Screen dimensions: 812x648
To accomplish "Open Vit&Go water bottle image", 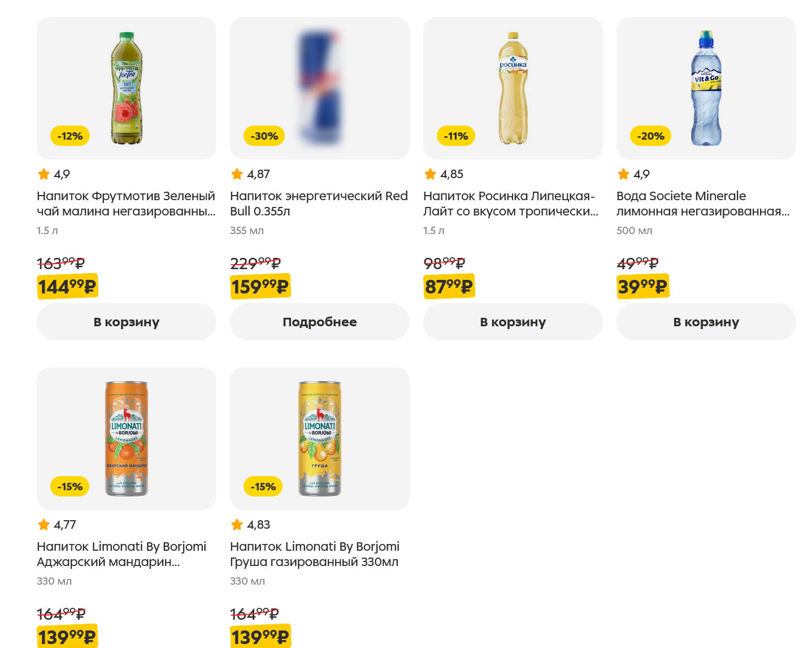I will [x=706, y=88].
